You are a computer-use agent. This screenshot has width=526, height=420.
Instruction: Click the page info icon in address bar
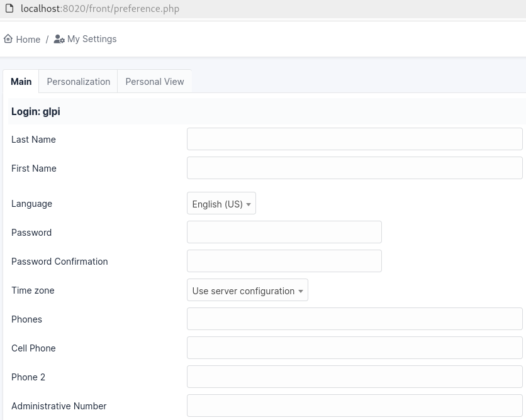pyautogui.click(x=9, y=9)
